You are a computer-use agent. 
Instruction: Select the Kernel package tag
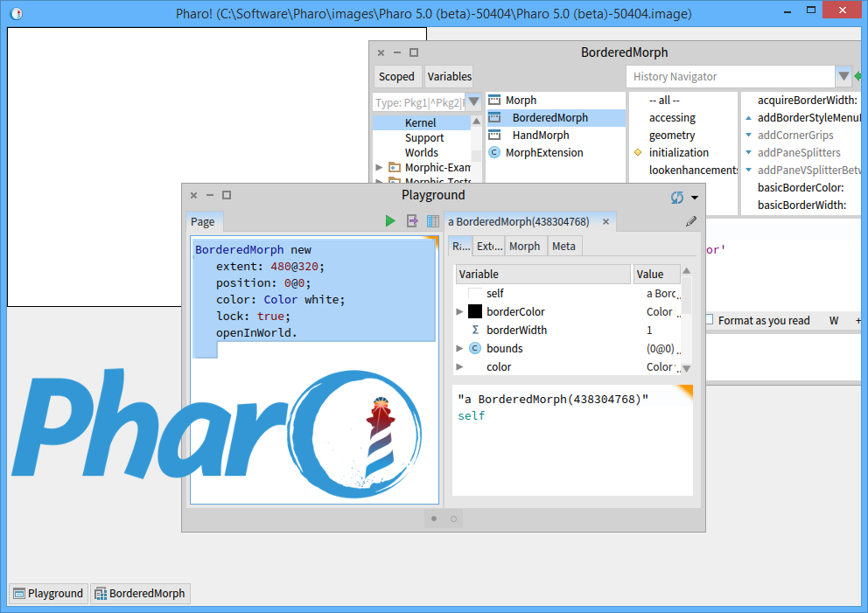(x=420, y=122)
